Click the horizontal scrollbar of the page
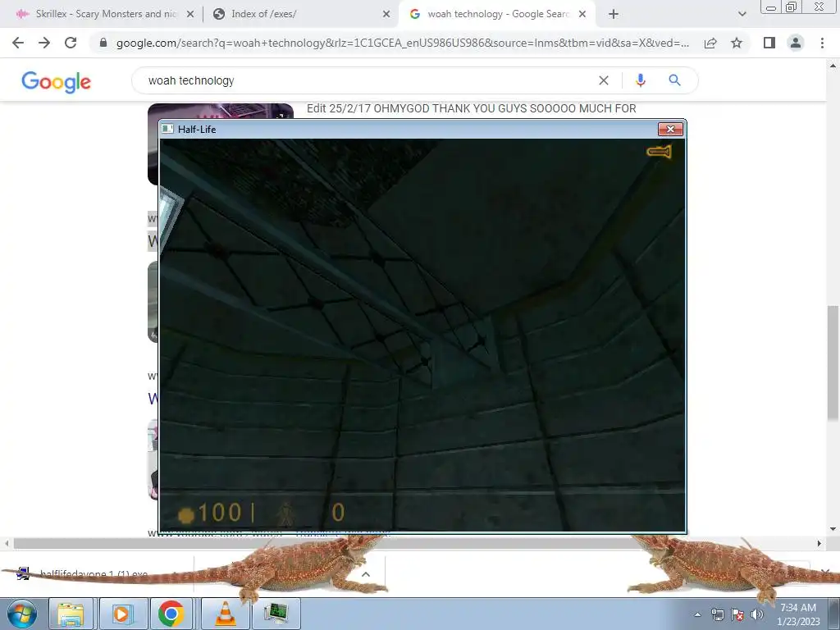This screenshot has height=630, width=840. 413,543
